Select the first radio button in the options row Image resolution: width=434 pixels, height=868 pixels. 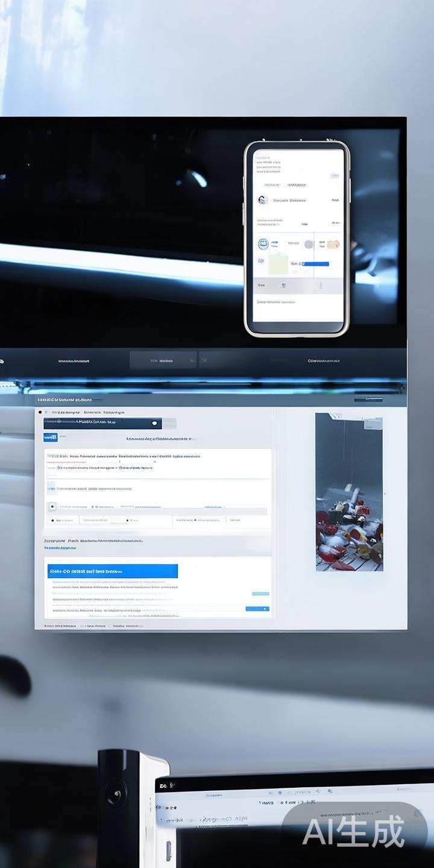pyautogui.click(x=53, y=520)
